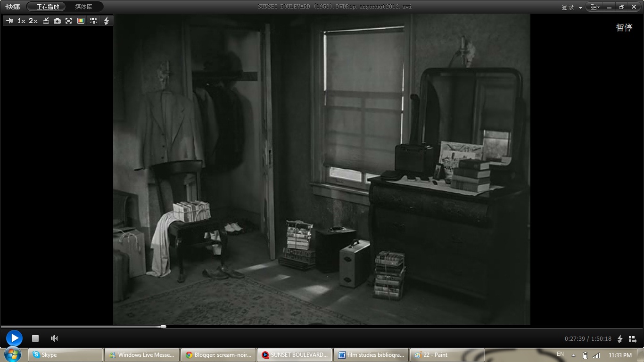Click the lightning bolt icon in top toolbar
The height and width of the screenshot is (362, 644).
[x=107, y=21]
